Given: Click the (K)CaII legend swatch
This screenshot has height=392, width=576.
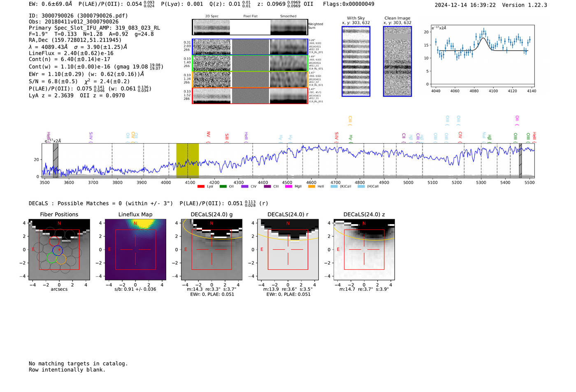Looking at the screenshot, I should 334,186.
